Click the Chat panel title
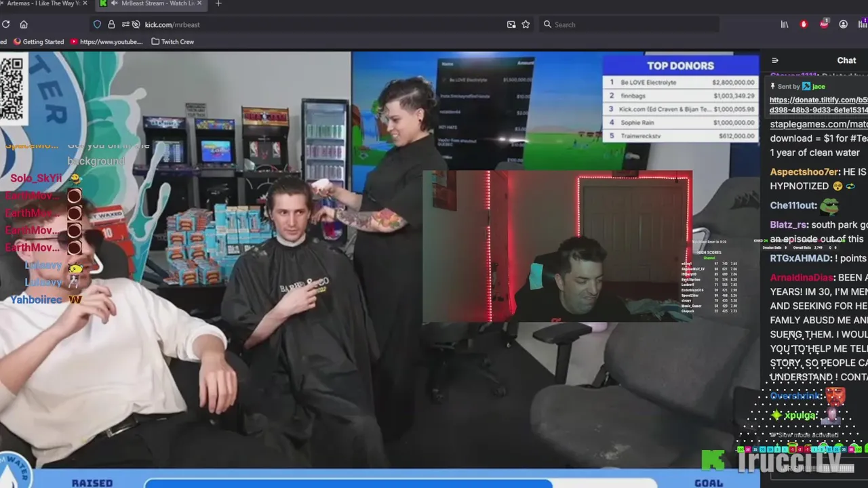Viewport: 868px width, 488px height. point(846,60)
